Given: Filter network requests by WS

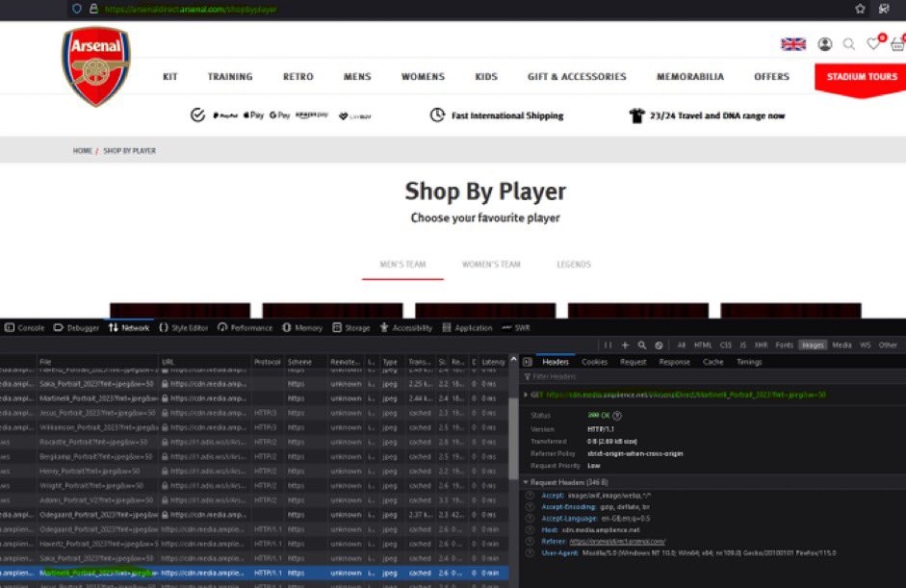Looking at the screenshot, I should coord(865,345).
